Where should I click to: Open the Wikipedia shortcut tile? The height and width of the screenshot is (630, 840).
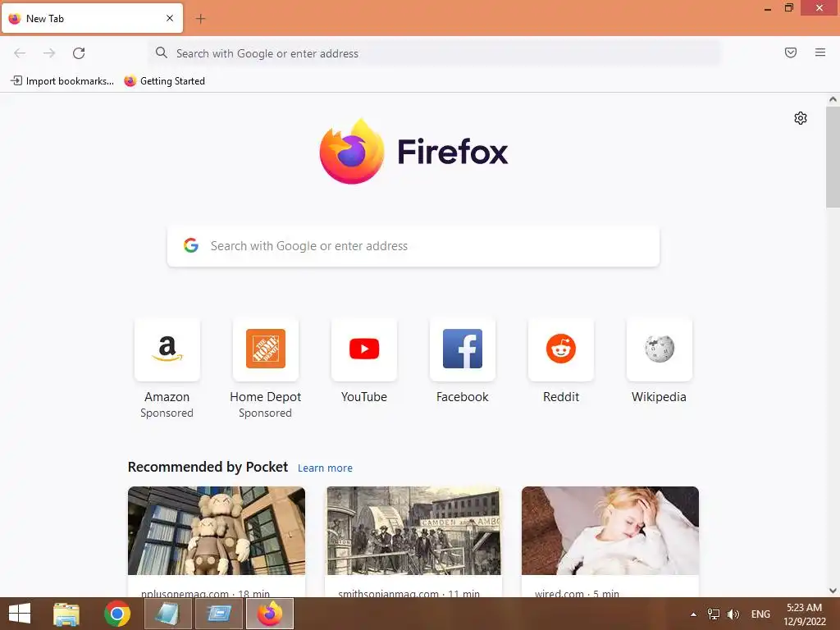660,349
